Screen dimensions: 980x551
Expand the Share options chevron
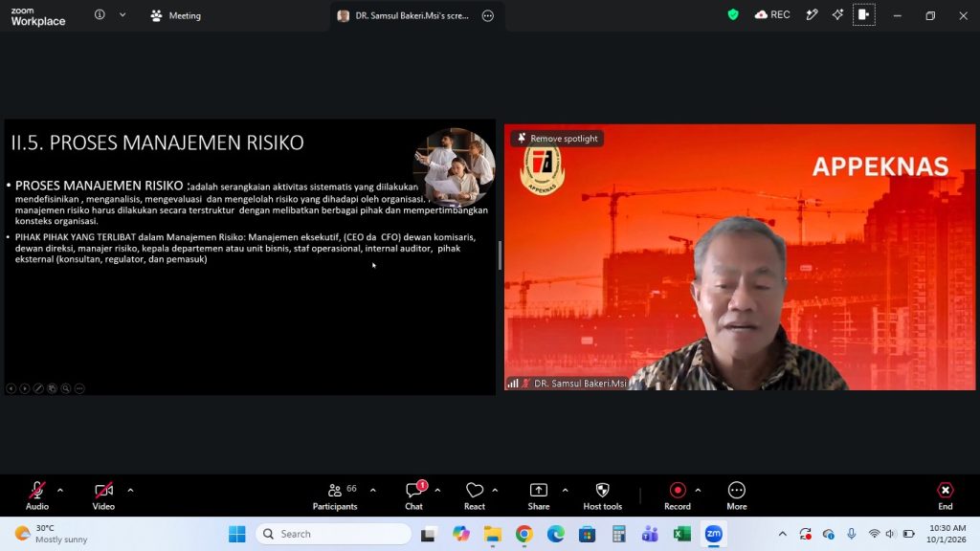pyautogui.click(x=565, y=491)
